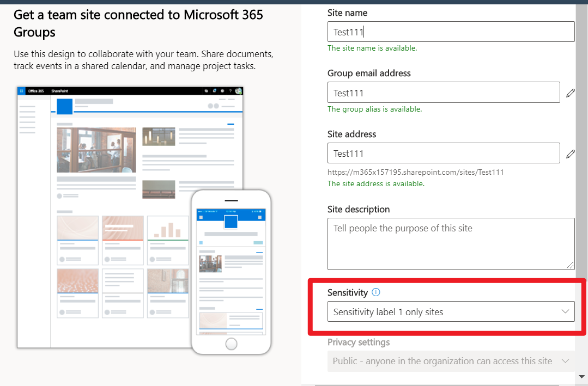Click the team site preview thumbnail
The height and width of the screenshot is (386, 588).
[x=130, y=217]
